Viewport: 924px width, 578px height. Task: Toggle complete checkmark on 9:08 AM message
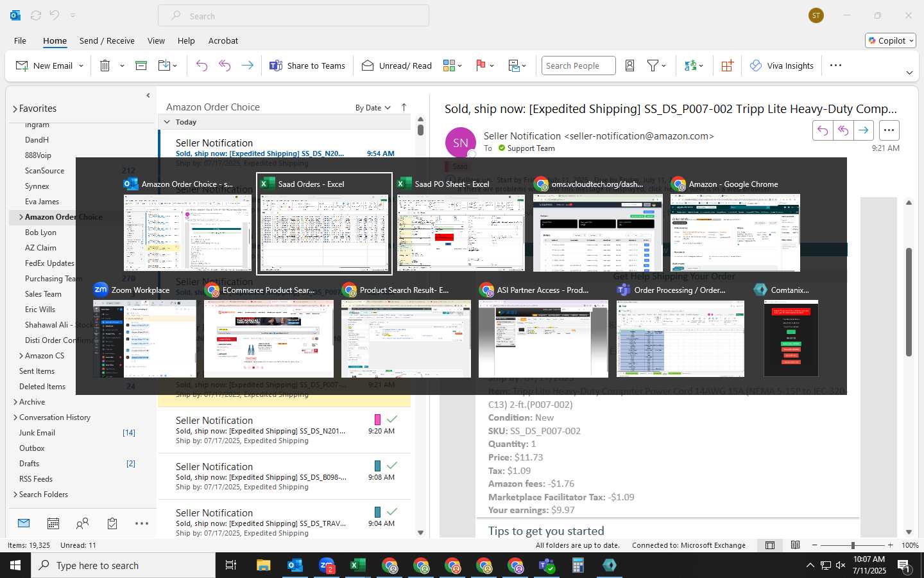[392, 466]
